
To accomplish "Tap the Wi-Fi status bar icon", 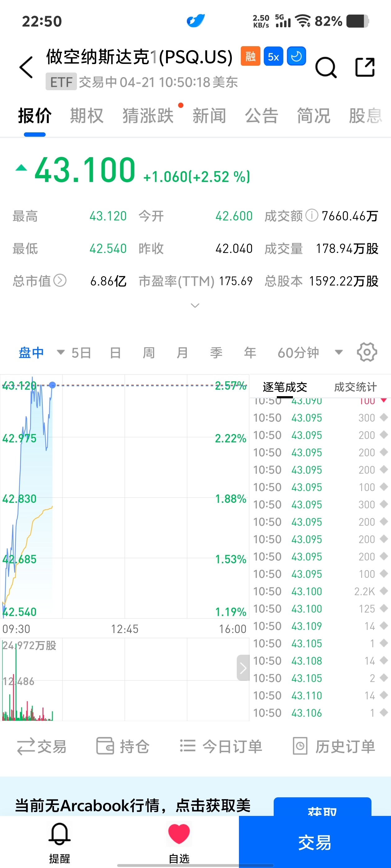I will pos(303,21).
